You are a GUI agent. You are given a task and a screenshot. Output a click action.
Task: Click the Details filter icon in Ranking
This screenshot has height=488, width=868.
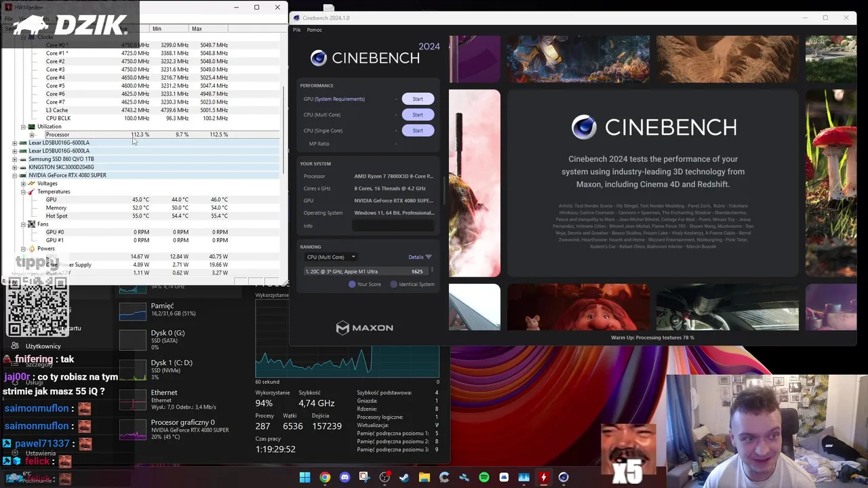428,257
